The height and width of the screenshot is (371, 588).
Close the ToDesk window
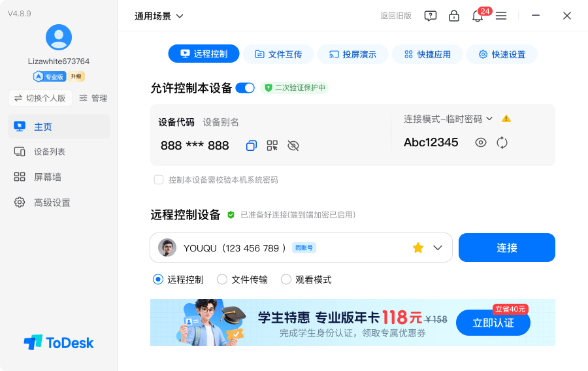(x=567, y=16)
